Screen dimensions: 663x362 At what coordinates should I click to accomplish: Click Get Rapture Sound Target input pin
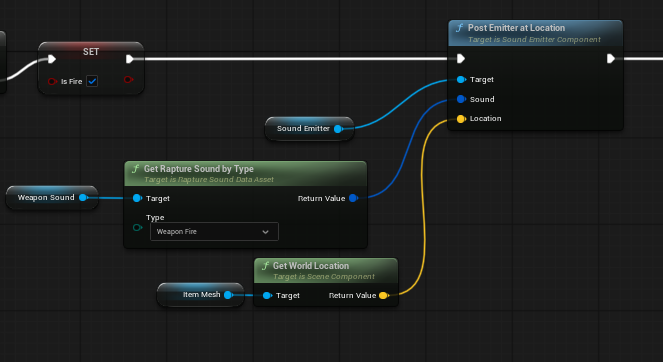click(x=137, y=198)
